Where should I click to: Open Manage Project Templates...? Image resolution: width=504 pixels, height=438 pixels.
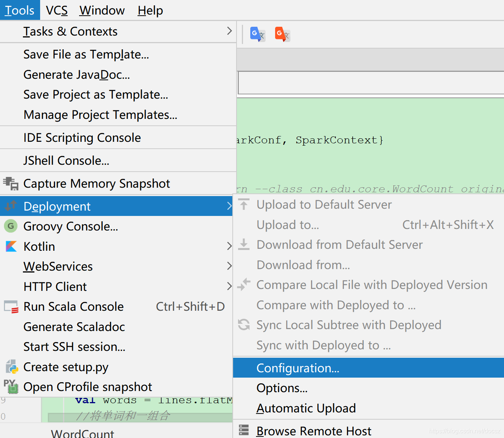pos(118,115)
